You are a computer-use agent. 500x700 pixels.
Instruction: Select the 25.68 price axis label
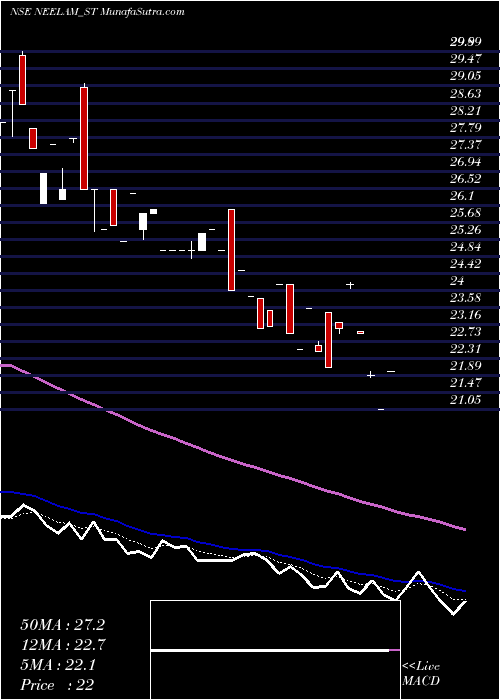pyautogui.click(x=465, y=212)
